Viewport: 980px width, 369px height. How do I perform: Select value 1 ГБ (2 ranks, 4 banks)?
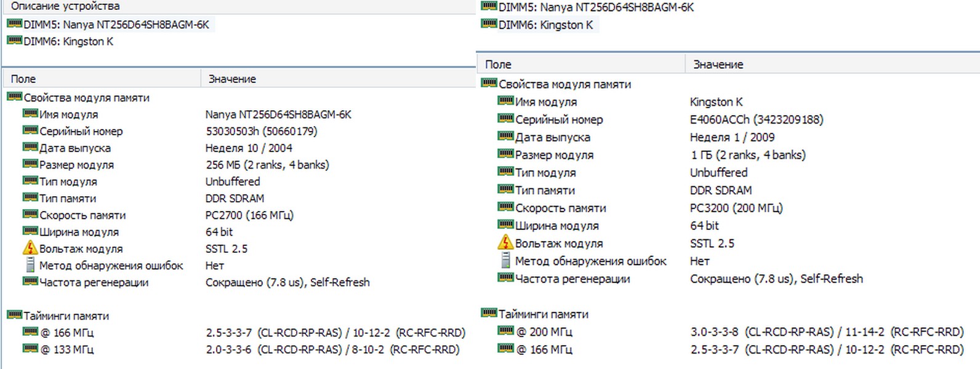click(x=748, y=155)
